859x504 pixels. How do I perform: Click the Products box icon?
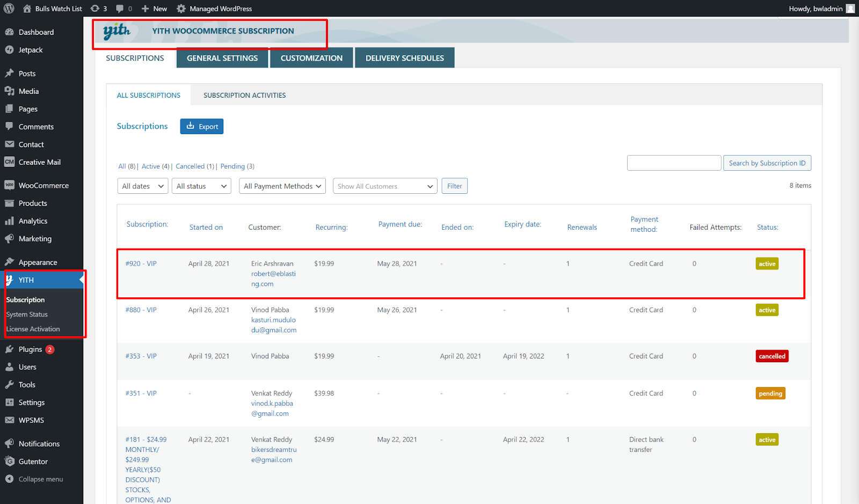click(9, 203)
